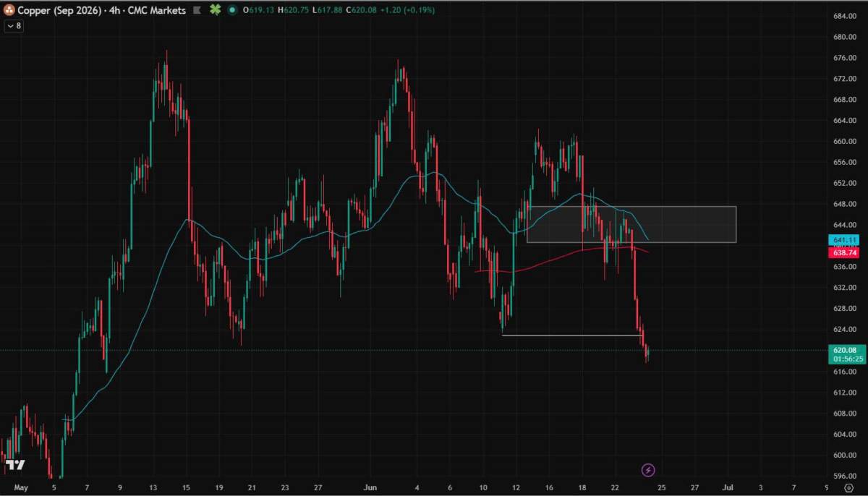Click the 620.08 current price label
The width and height of the screenshot is (868, 496).
click(x=845, y=349)
